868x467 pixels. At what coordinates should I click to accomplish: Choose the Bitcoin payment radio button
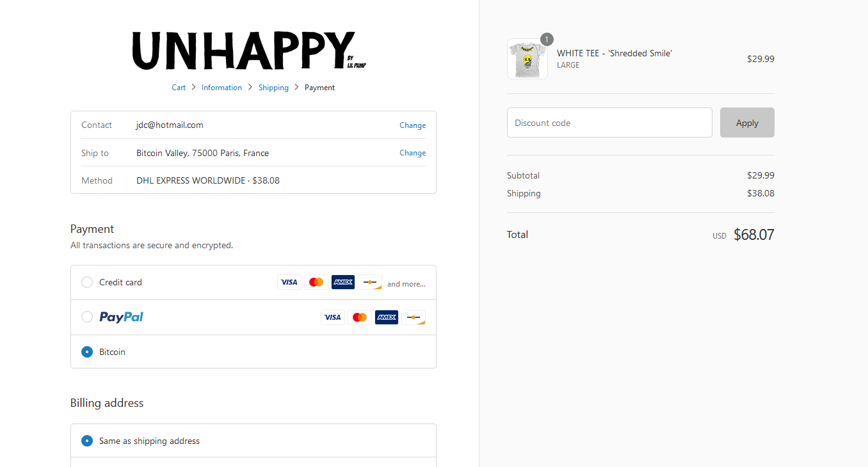87,352
